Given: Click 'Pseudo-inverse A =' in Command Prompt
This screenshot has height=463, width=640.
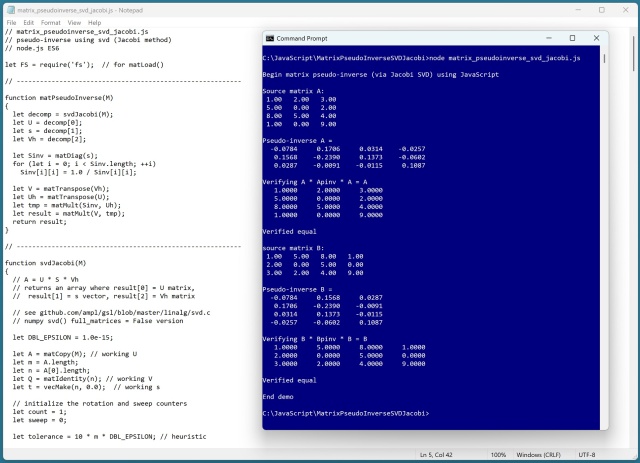Looking at the screenshot, I should (297, 140).
